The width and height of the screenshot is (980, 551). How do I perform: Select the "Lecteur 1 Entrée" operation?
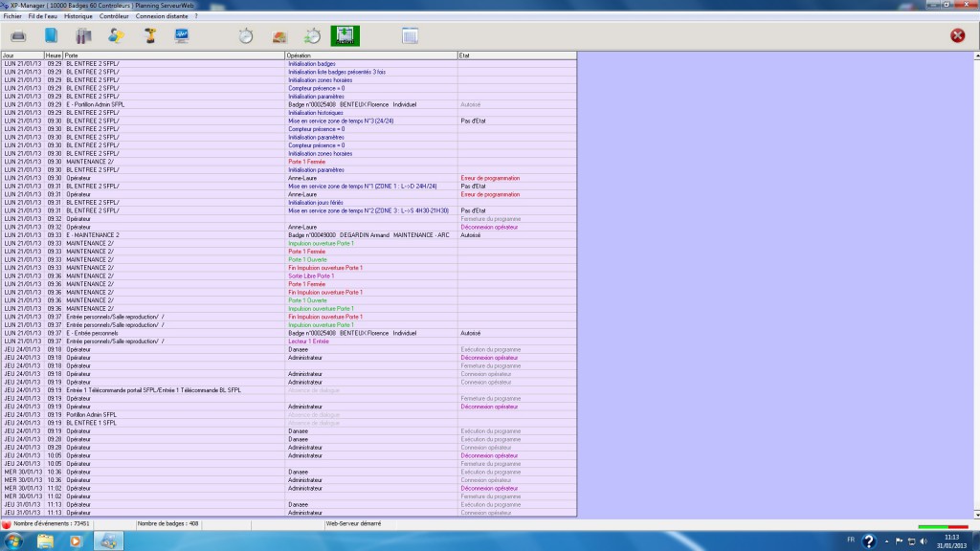point(308,342)
